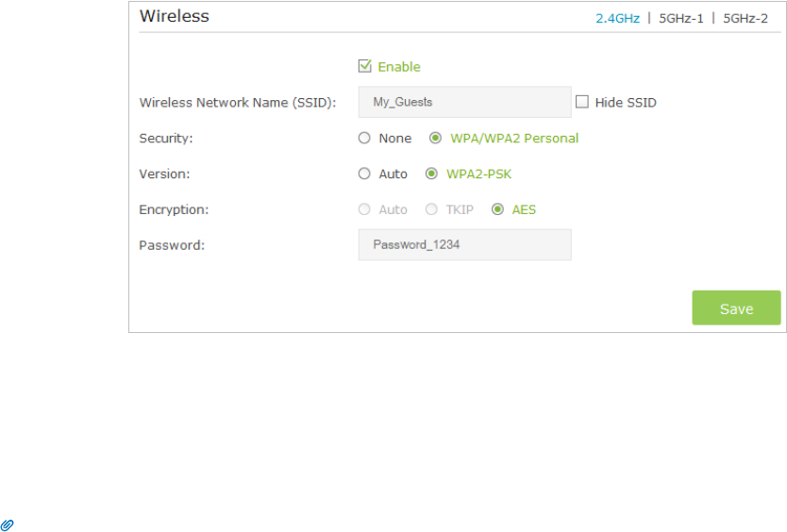Click the Password label text
This screenshot has height=532, width=787.
[x=172, y=245]
